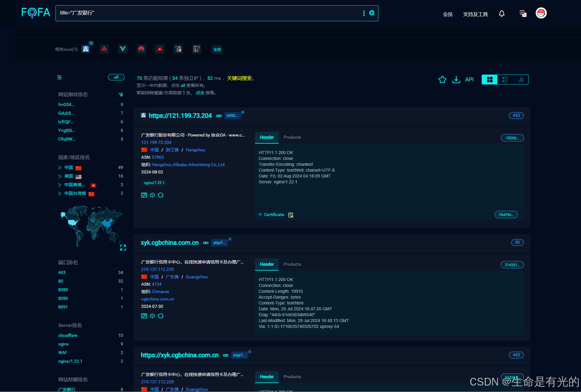This screenshot has width=581, height=392.
Task: Click the search magnifier icon in search bar
Action: [372, 13]
